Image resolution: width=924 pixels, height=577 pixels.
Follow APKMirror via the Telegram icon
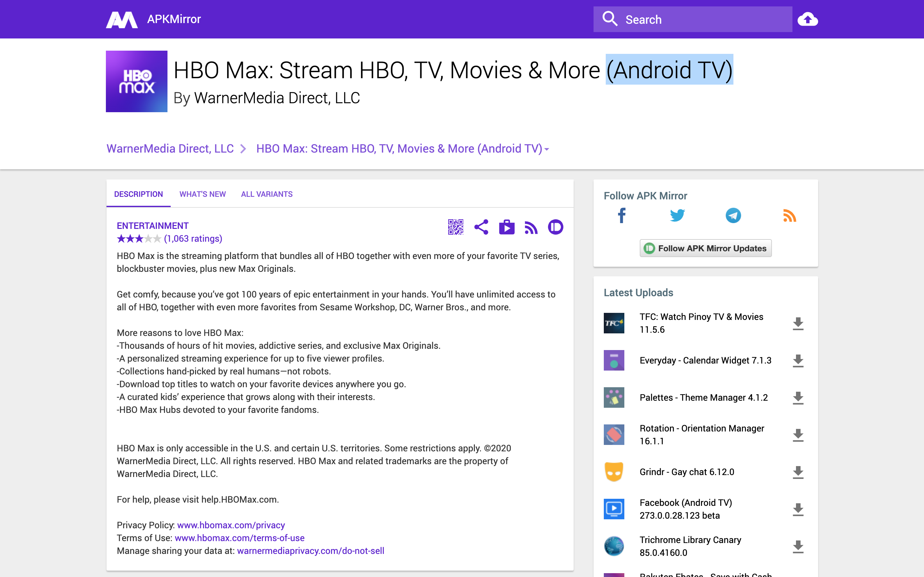tap(733, 215)
